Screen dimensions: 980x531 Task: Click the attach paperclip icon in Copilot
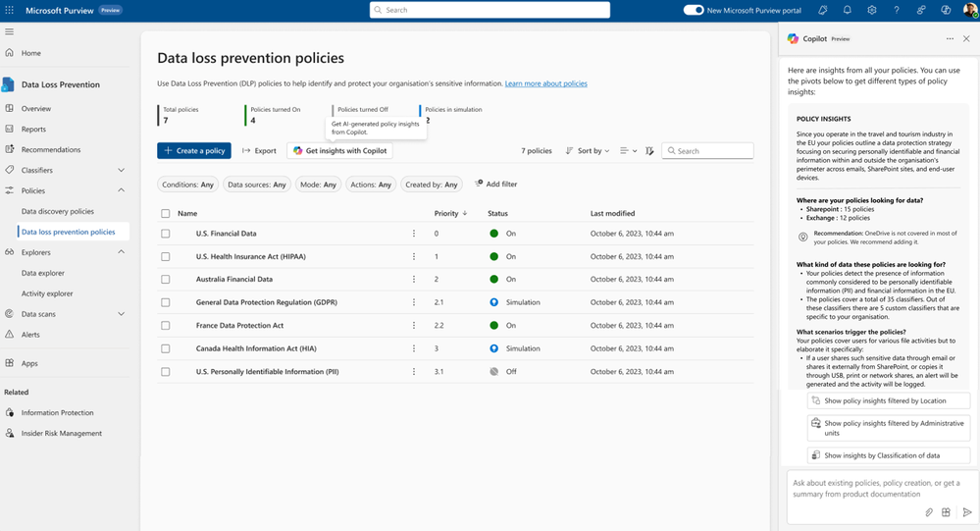929,512
